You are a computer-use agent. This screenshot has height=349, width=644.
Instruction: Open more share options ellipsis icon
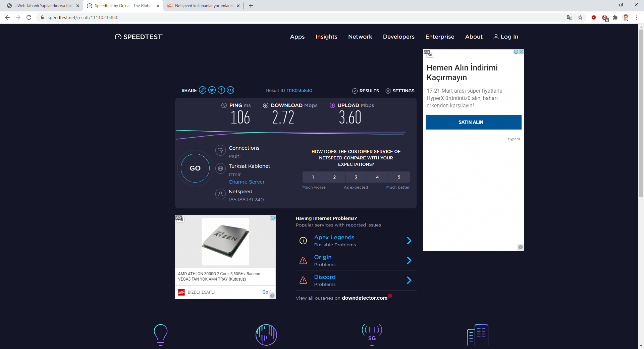(x=230, y=90)
